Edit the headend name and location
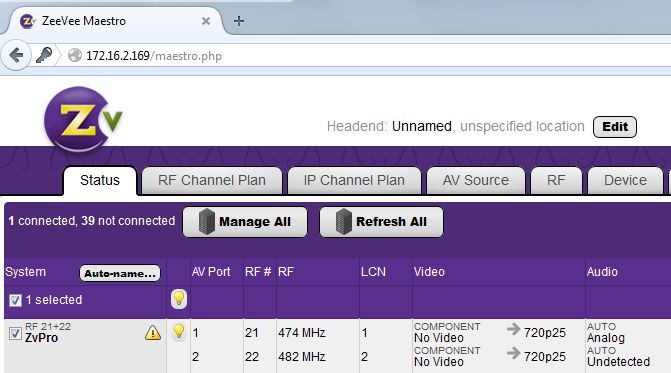 pos(615,127)
